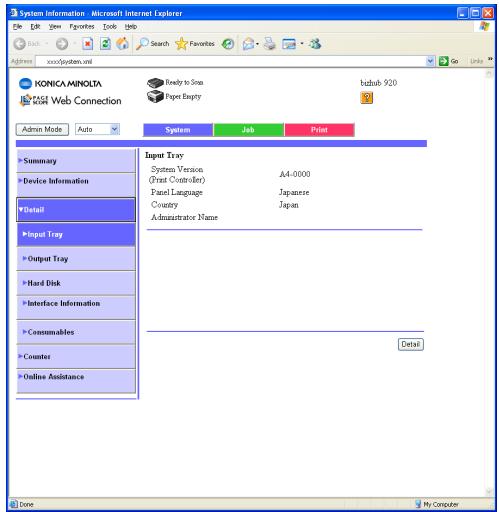Click the Windows flag logo

(484, 26)
